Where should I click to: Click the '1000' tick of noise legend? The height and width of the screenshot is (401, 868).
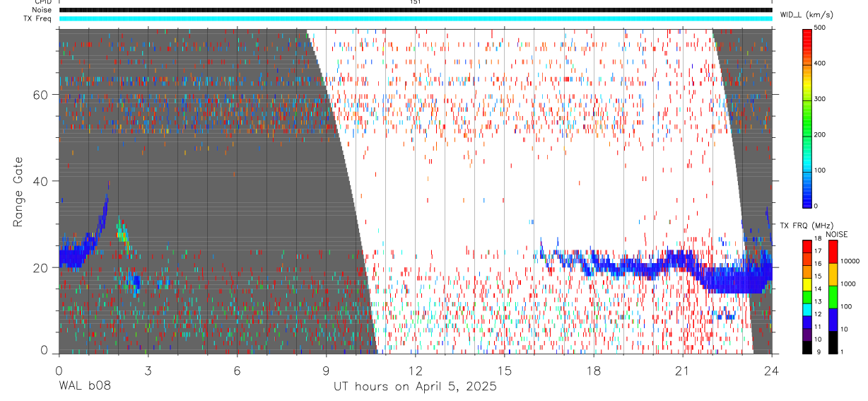point(847,284)
